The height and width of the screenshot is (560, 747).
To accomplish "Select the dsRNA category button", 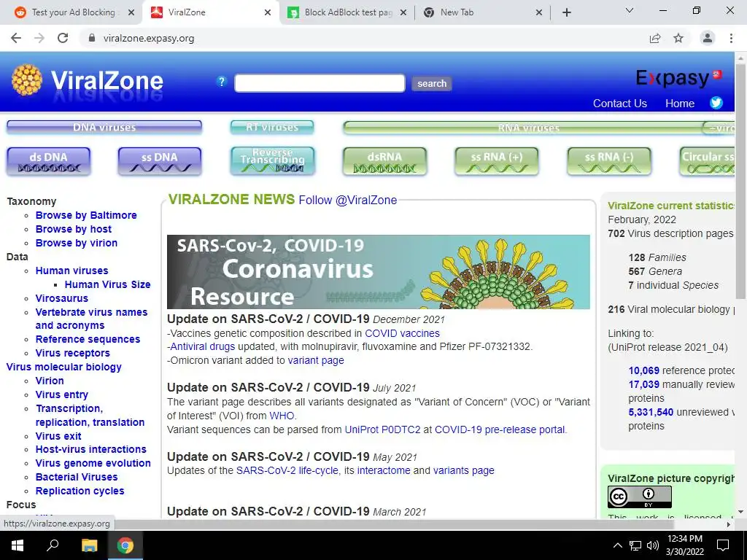I will click(x=384, y=161).
